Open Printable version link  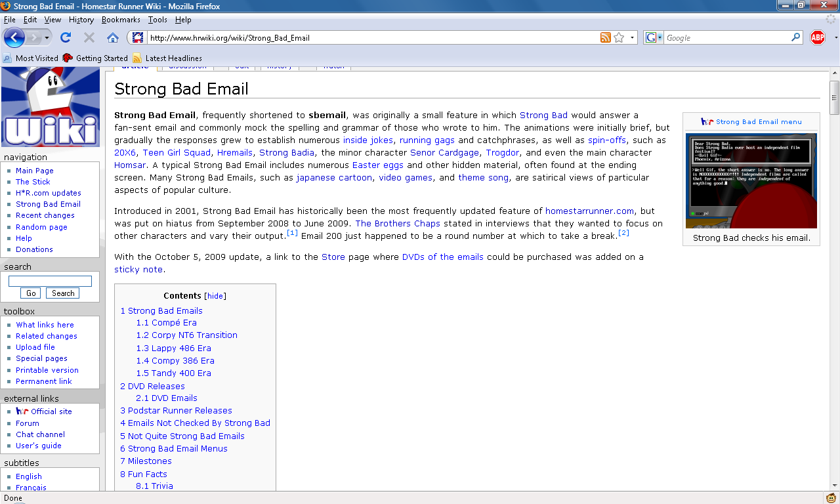click(47, 370)
